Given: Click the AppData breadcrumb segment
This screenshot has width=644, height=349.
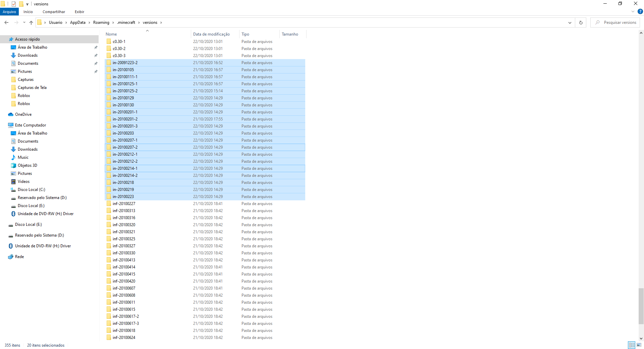Looking at the screenshot, I should (x=77, y=22).
